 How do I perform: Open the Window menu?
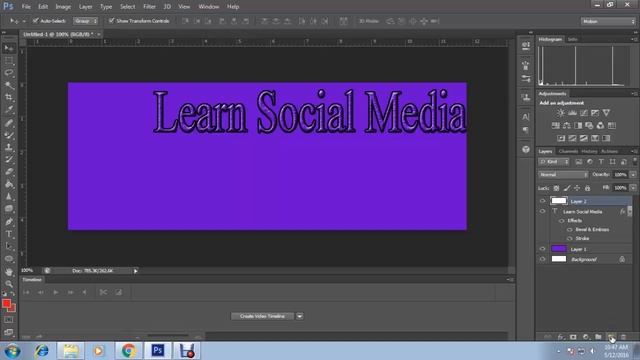coord(209,7)
